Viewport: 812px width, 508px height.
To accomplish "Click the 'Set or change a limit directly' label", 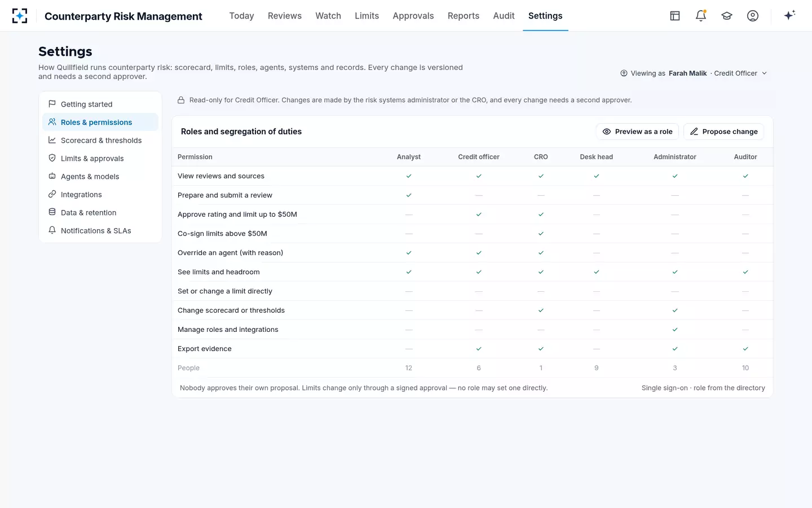I will (225, 291).
